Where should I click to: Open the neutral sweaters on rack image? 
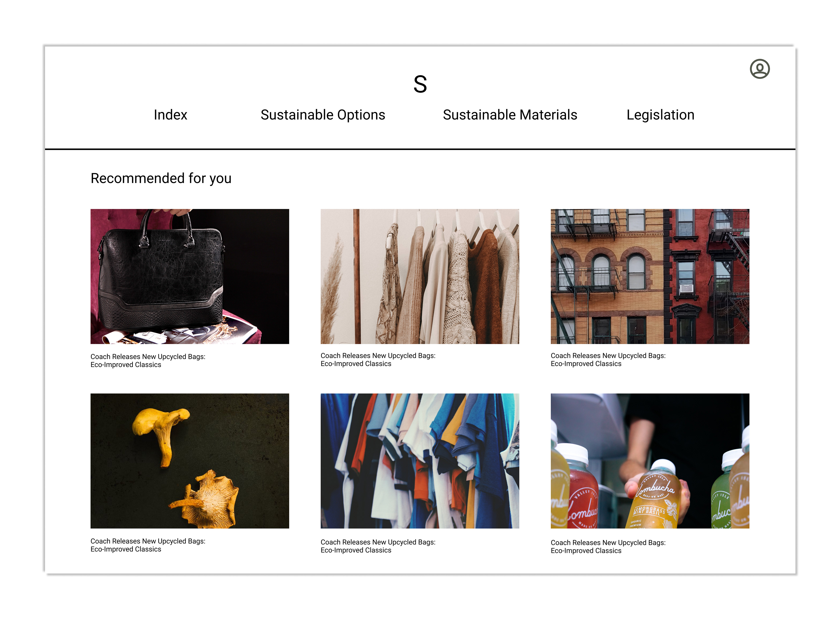[420, 277]
